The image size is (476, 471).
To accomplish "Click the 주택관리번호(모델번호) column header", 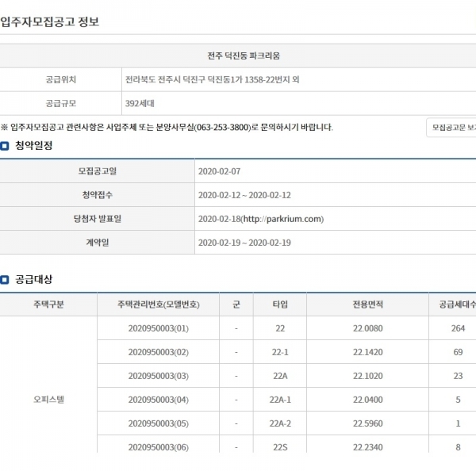I will click(159, 304).
